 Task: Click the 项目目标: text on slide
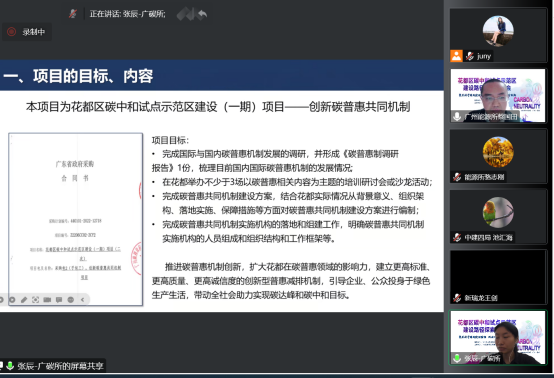170,140
